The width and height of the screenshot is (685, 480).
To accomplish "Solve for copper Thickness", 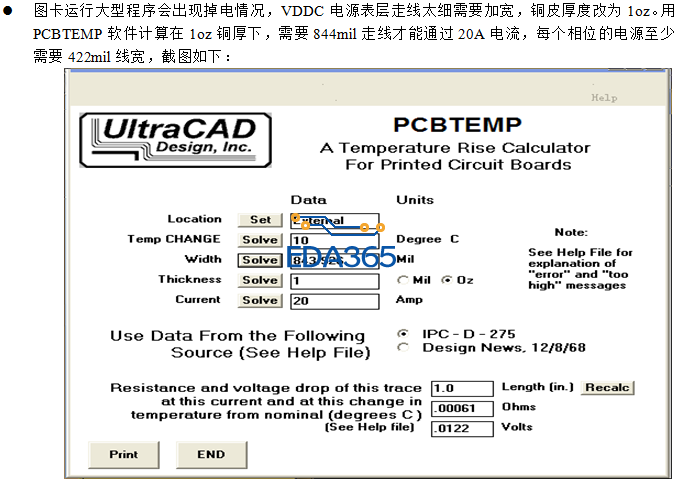I will click(260, 280).
